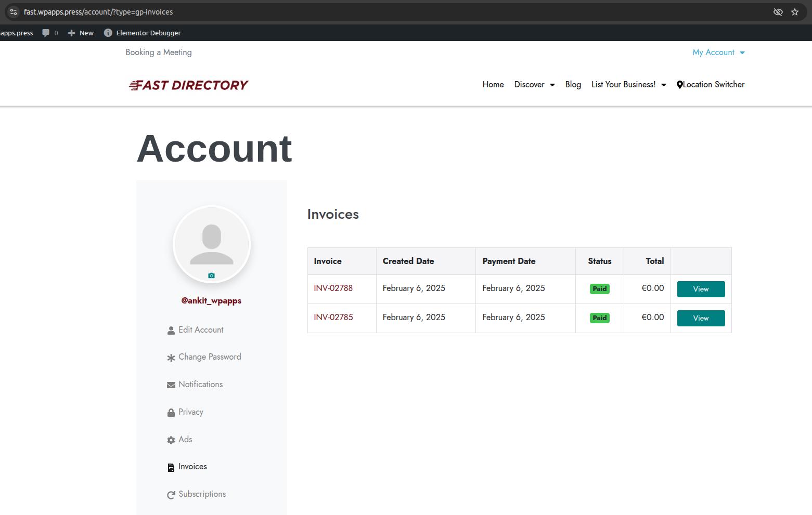Viewport: 812px width, 515px height.
Task: Go to Change Password section
Action: coord(209,357)
